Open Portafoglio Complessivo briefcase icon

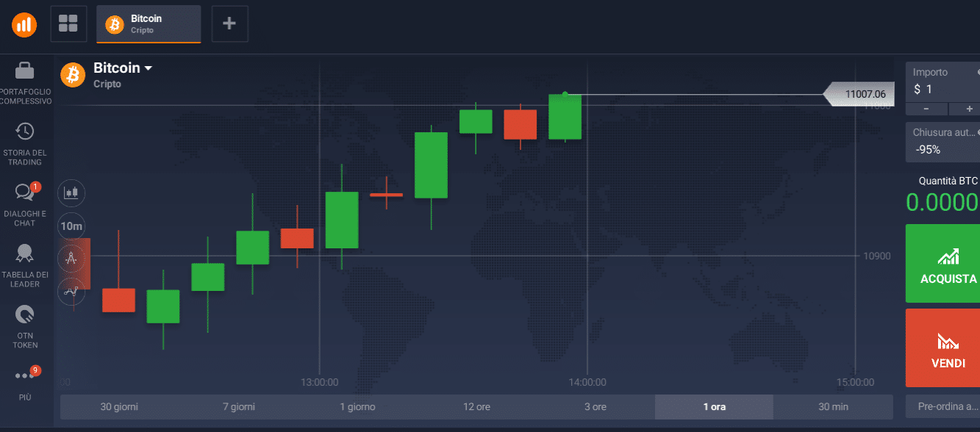tap(24, 71)
